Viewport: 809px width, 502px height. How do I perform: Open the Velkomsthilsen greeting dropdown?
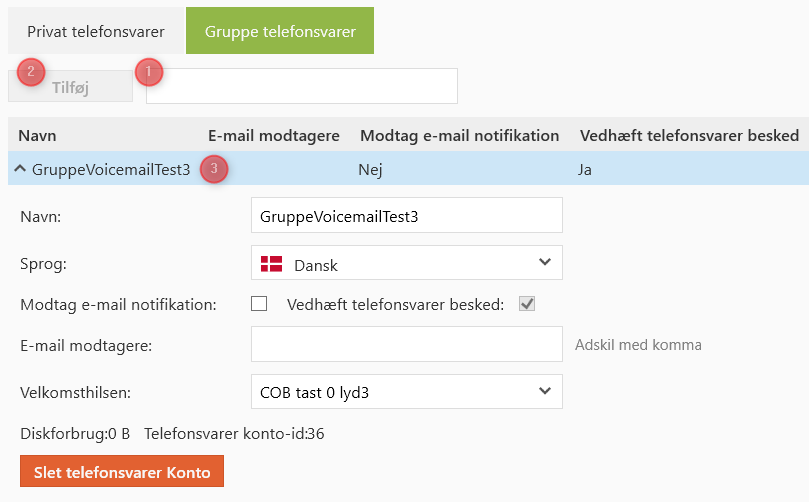click(406, 391)
